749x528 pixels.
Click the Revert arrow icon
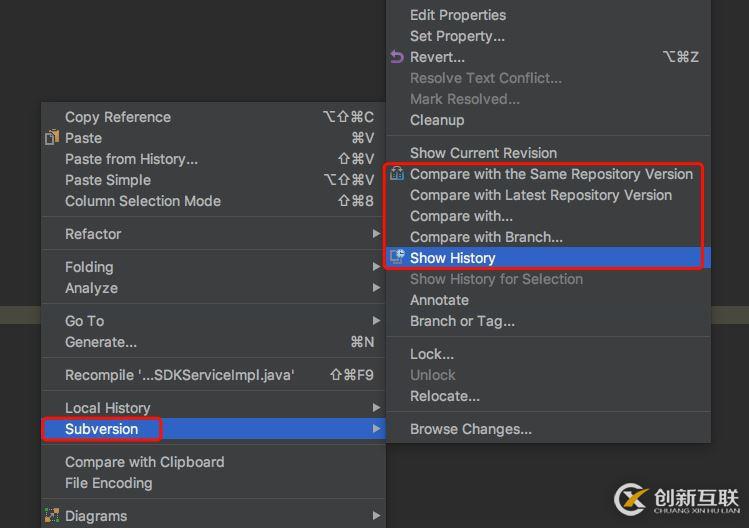[397, 57]
